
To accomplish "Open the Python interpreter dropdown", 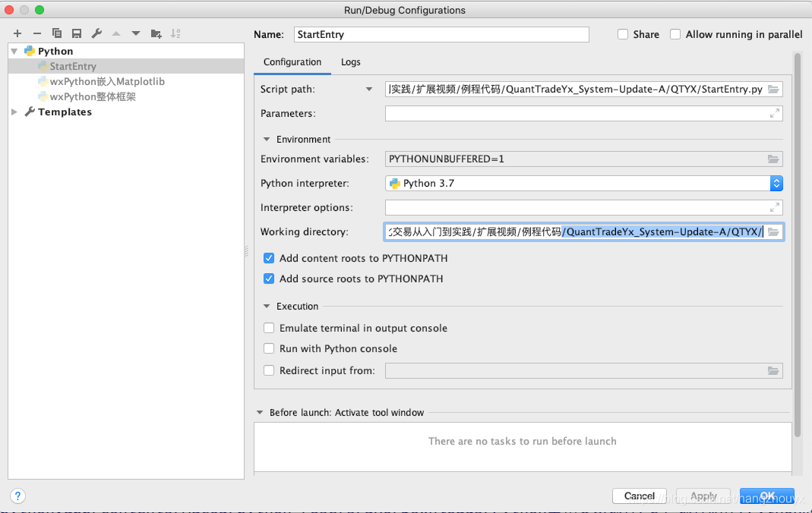I will tap(776, 183).
